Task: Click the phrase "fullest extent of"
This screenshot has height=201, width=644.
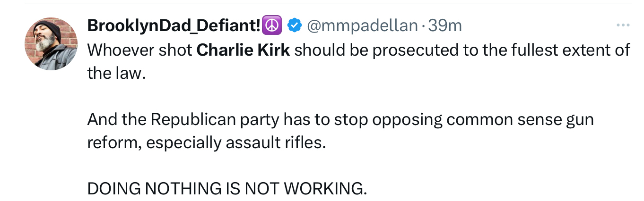Action: pos(567,50)
